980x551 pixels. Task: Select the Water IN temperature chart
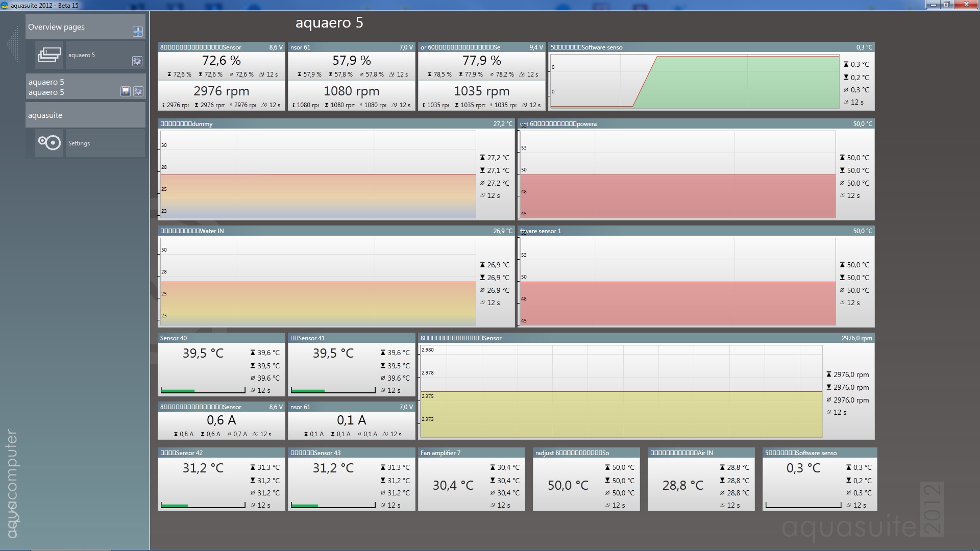pyautogui.click(x=336, y=277)
